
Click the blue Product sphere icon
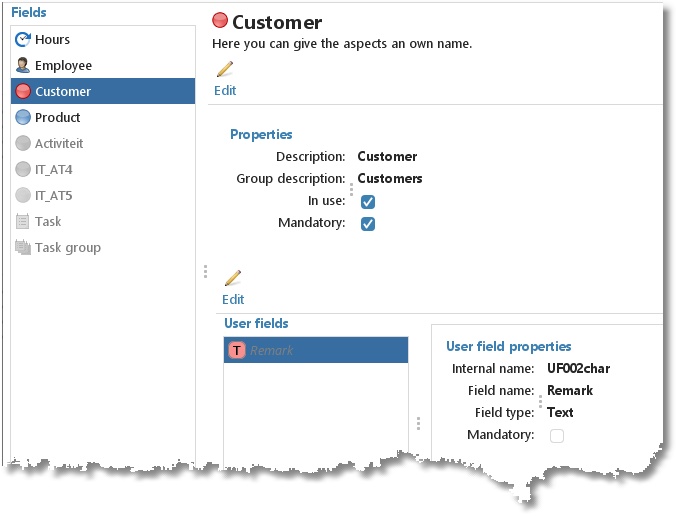(x=23, y=118)
